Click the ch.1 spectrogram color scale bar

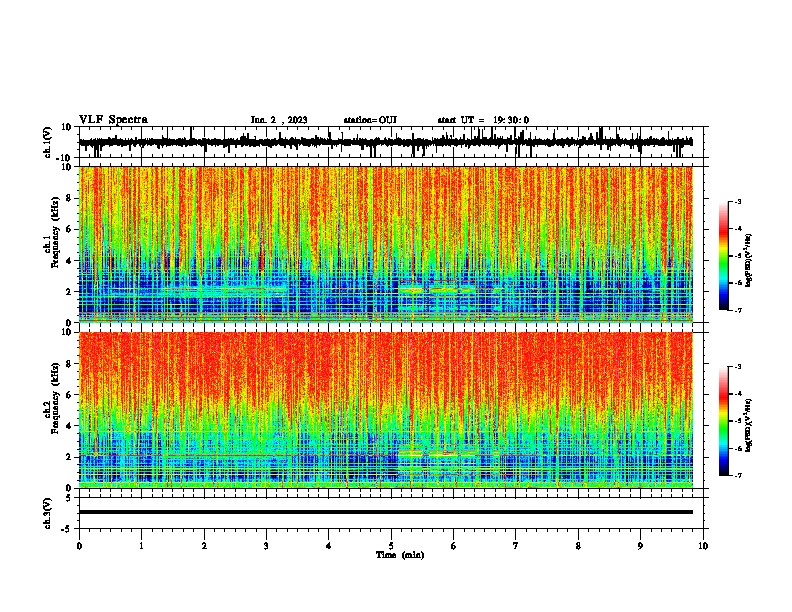(x=724, y=256)
